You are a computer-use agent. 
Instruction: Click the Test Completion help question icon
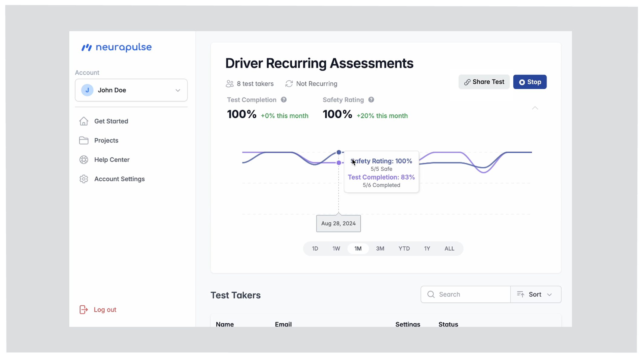click(x=284, y=100)
